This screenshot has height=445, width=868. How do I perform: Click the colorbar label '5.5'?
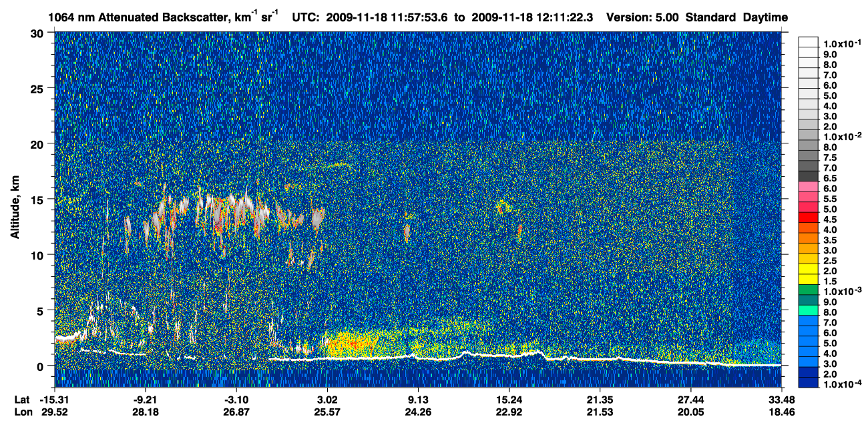pyautogui.click(x=831, y=198)
